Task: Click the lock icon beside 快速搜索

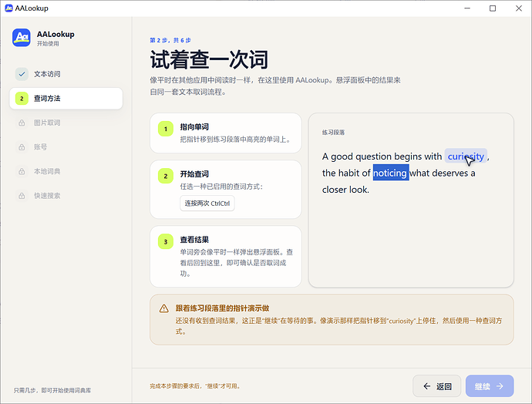Action: [x=22, y=196]
